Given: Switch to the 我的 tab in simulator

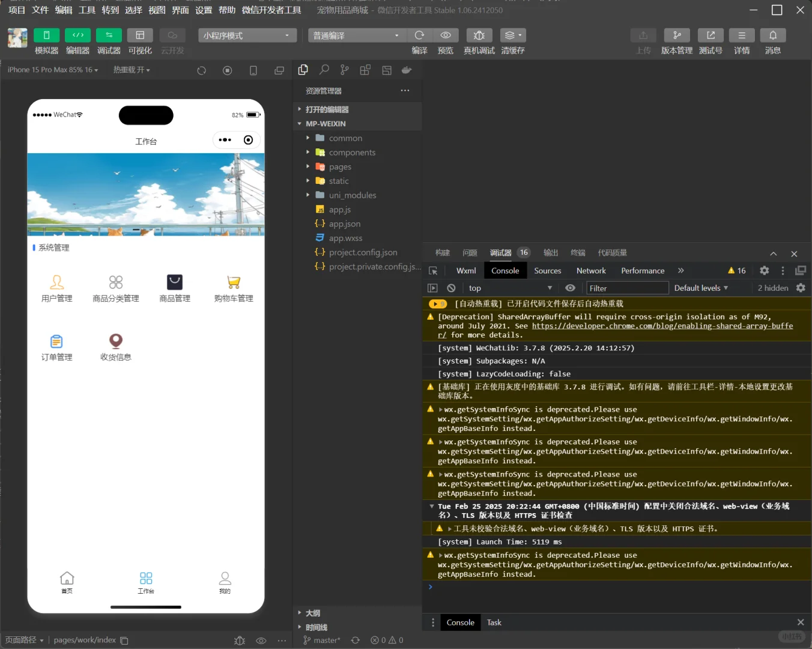Looking at the screenshot, I should tap(225, 582).
